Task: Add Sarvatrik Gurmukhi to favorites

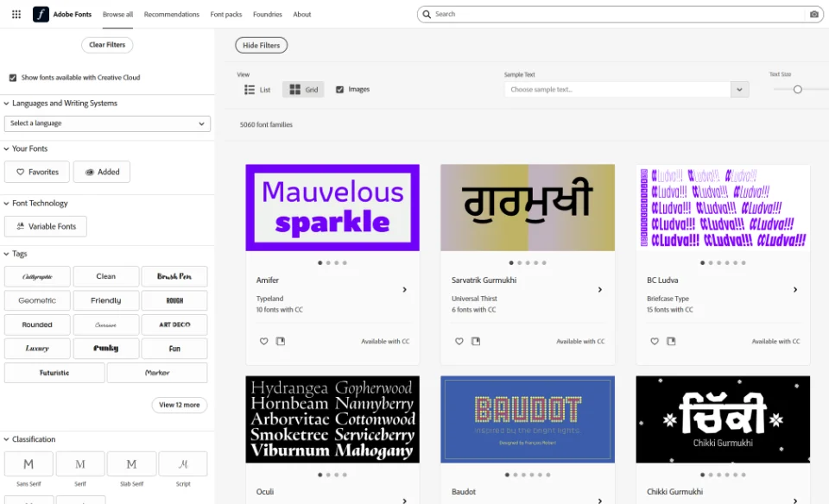Action: pos(459,341)
